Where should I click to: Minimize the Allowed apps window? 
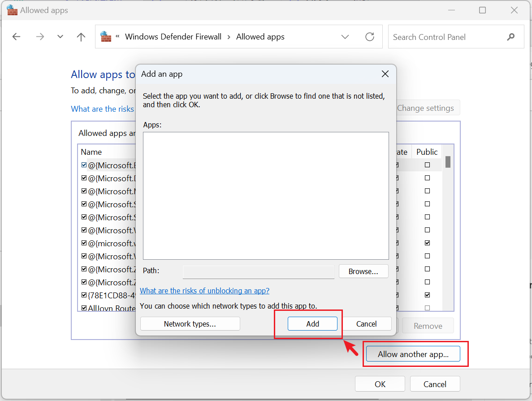pos(451,10)
